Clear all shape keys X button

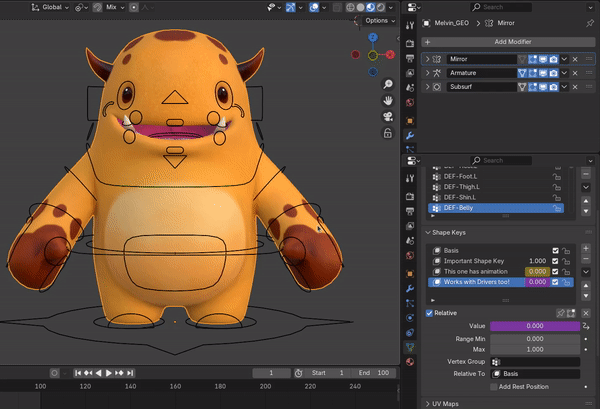(586, 313)
